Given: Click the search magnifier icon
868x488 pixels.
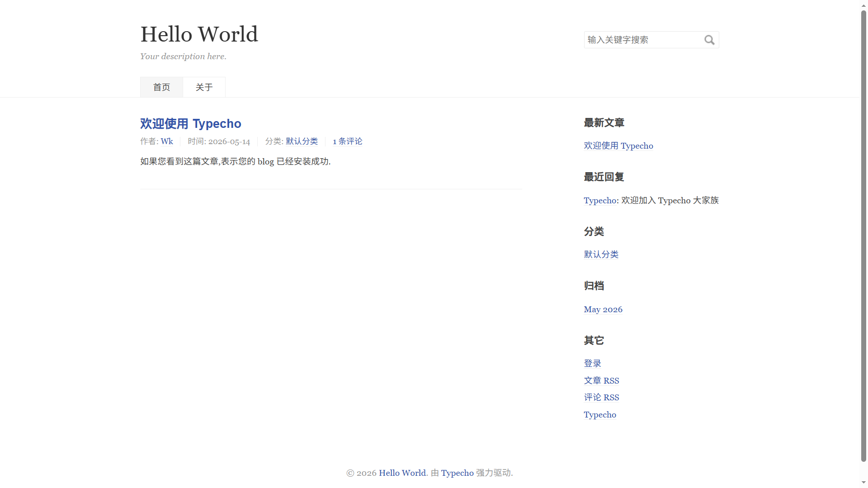Looking at the screenshot, I should [709, 40].
